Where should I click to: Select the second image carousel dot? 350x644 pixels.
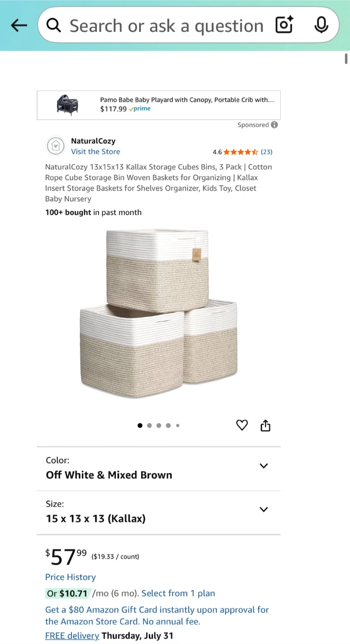[x=149, y=425]
